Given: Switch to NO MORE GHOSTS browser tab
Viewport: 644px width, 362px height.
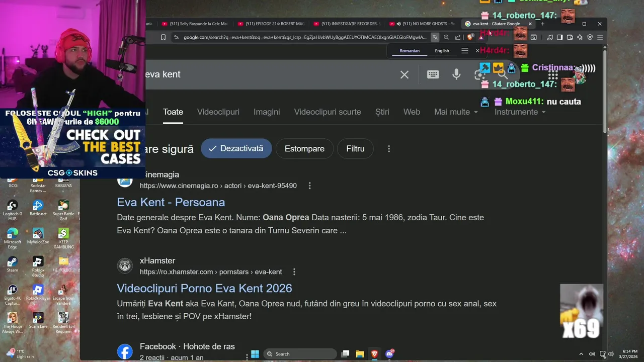Looking at the screenshot, I should [422, 24].
